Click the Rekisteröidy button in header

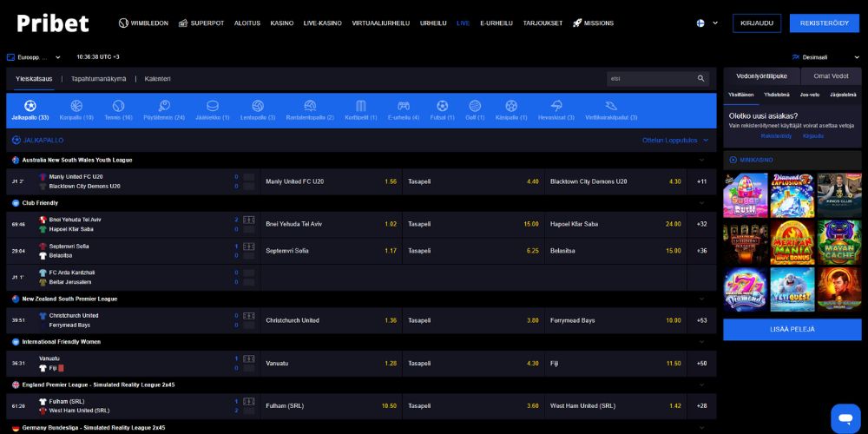tap(825, 23)
